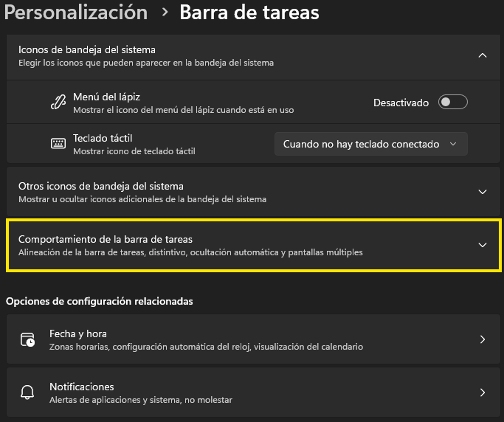
Task: Collapse Iconos de bandeja del sistema with chevron
Action: pos(483,55)
